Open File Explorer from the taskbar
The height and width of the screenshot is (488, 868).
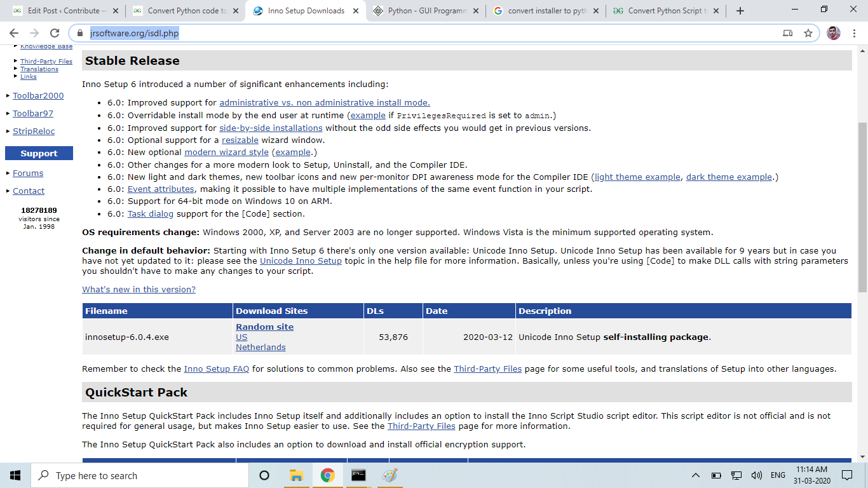click(296, 475)
